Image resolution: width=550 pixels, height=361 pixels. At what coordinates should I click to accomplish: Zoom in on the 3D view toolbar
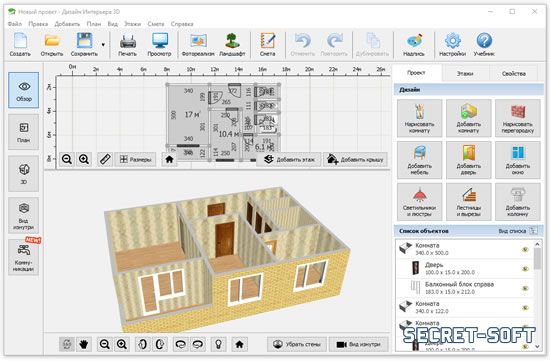pyautogui.click(x=122, y=344)
